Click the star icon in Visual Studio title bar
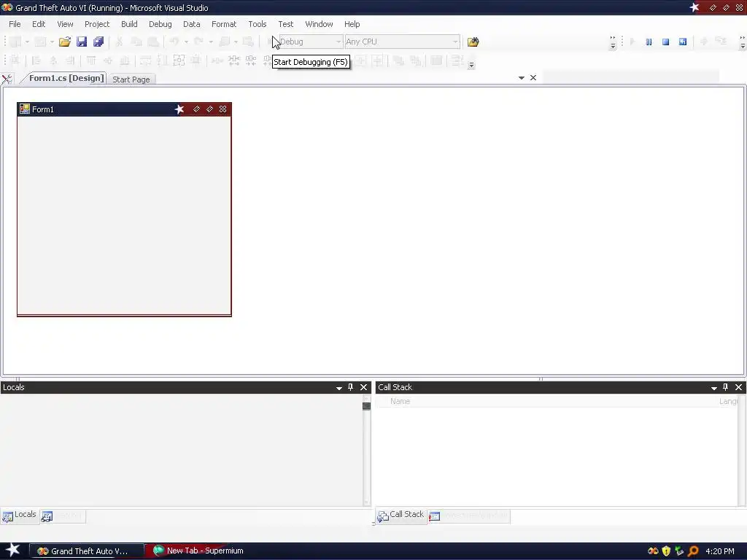747x560 pixels. [694, 7]
